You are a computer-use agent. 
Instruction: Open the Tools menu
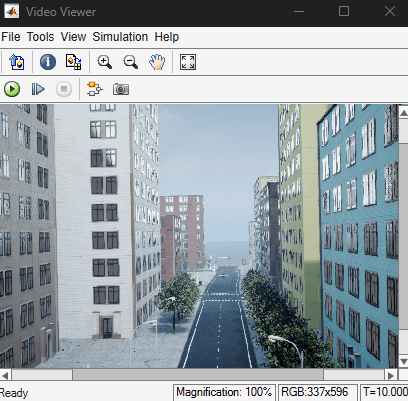[40, 37]
